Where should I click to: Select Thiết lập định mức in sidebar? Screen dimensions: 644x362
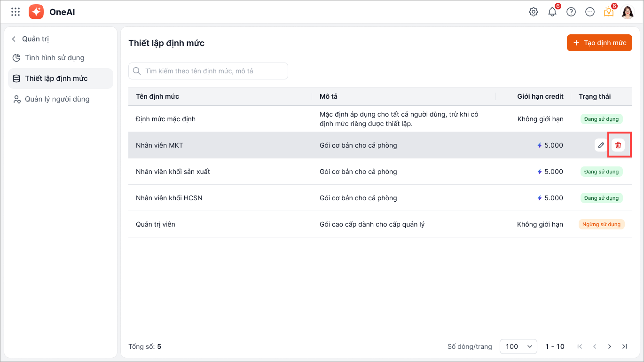tap(56, 79)
